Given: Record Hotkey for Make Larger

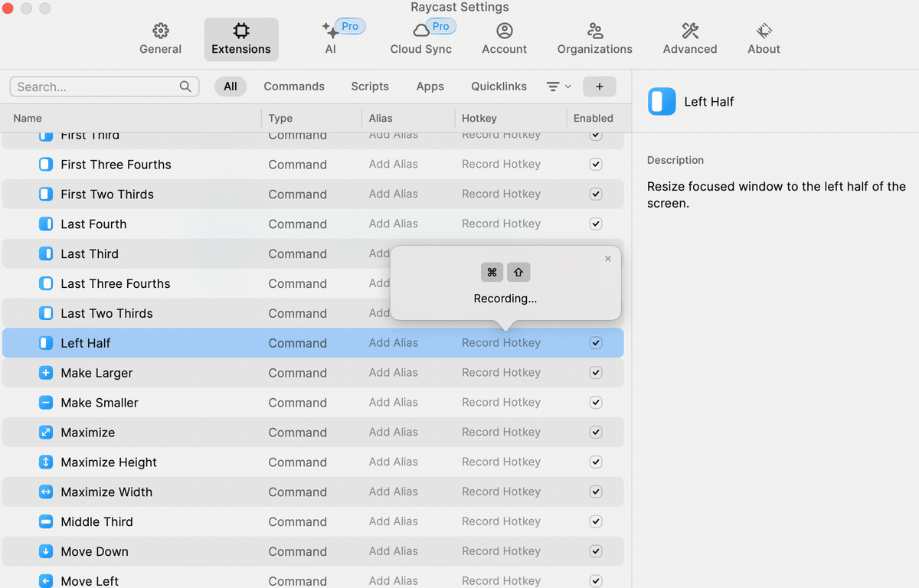Looking at the screenshot, I should click(501, 372).
